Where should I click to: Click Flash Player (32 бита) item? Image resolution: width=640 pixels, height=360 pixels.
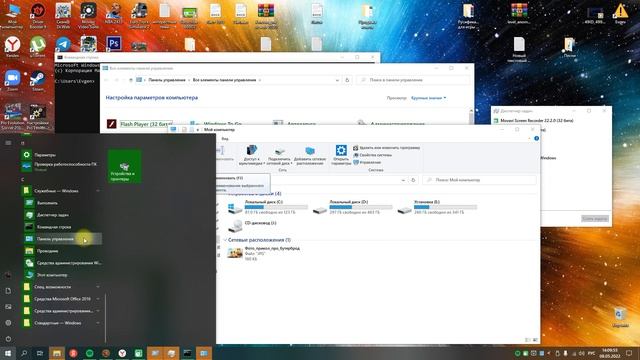pos(140,124)
